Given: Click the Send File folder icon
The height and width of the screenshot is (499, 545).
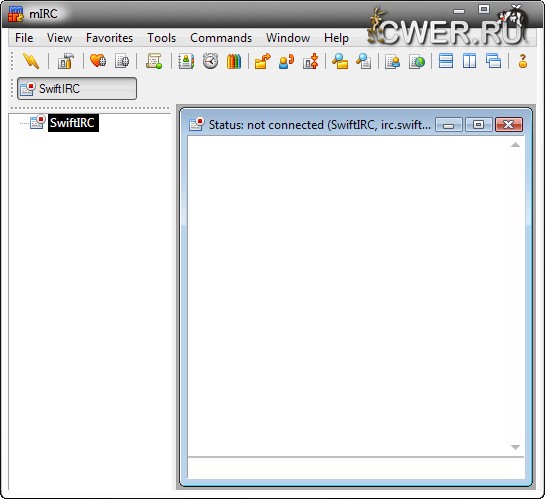Looking at the screenshot, I should coord(262,61).
